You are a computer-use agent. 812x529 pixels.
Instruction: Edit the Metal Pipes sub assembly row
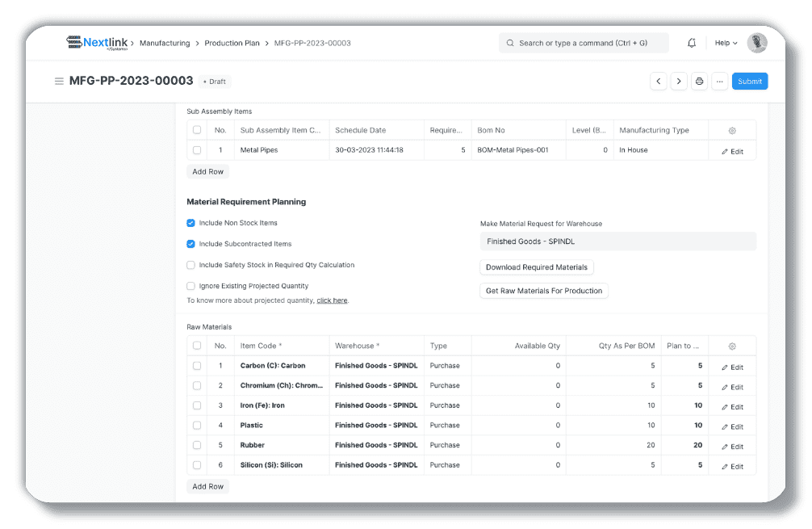pyautogui.click(x=732, y=151)
